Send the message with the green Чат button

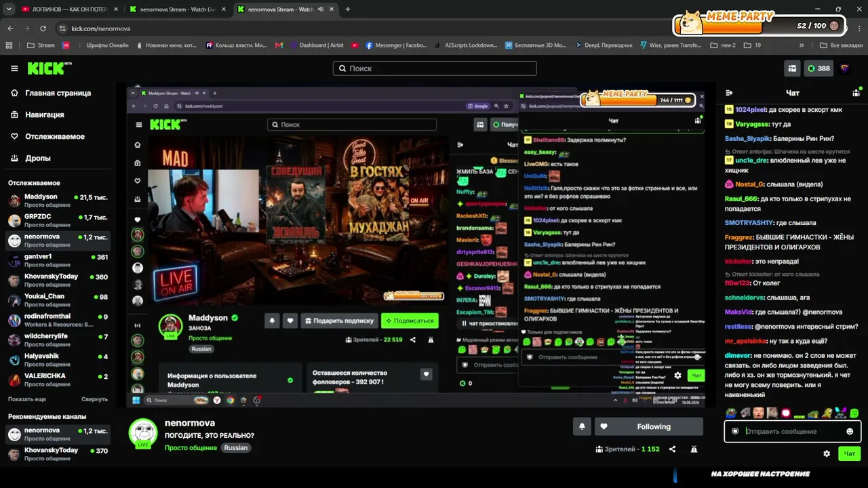pos(850,453)
